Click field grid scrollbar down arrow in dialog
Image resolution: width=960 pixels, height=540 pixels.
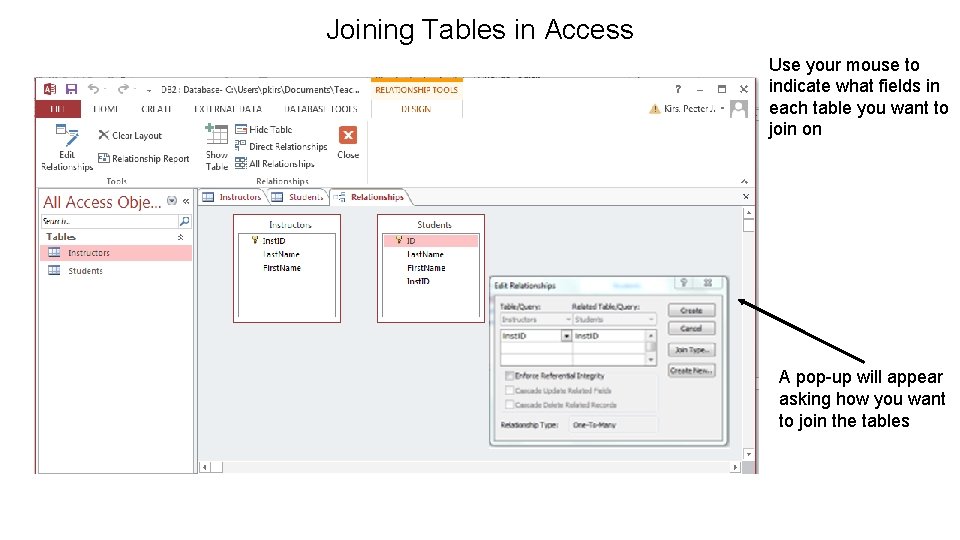(651, 360)
